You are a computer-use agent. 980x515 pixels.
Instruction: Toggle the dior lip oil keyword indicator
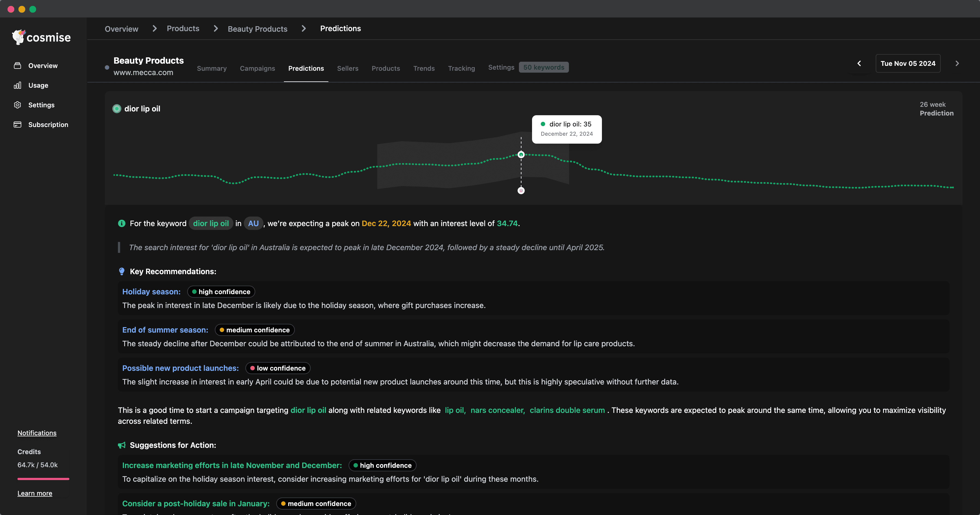[x=117, y=108]
